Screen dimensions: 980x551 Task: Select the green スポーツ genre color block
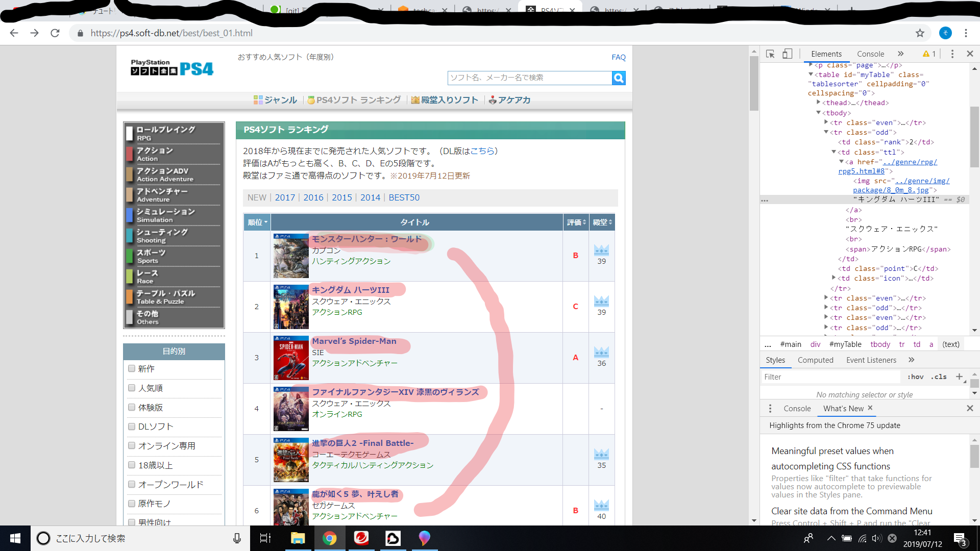130,256
